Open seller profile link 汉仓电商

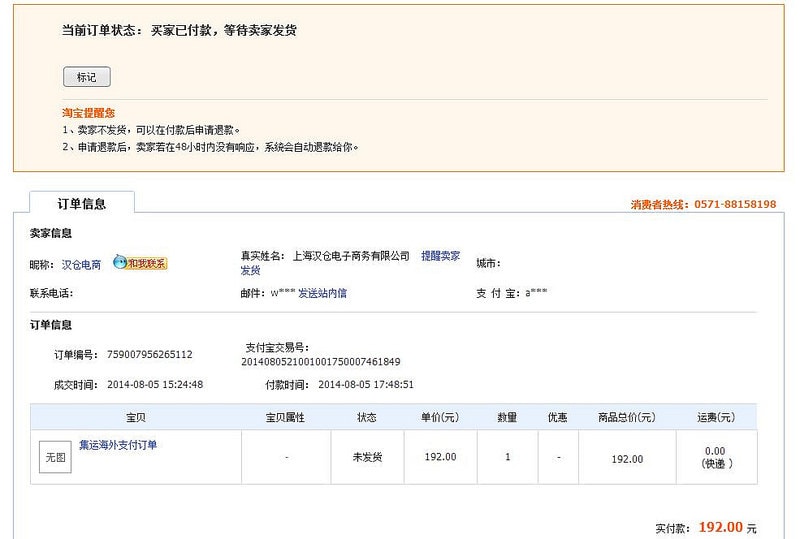[81, 264]
